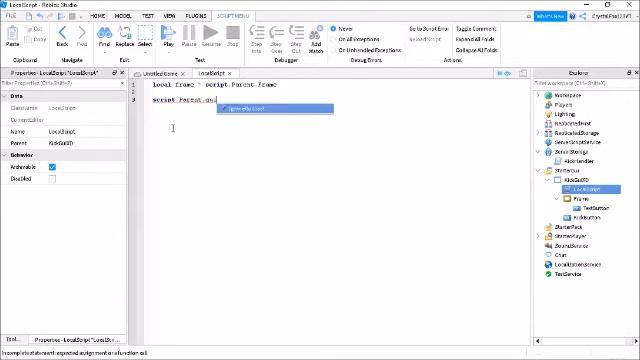The width and height of the screenshot is (640, 360).
Task: Click the Reload Script button
Action: coord(425,39)
